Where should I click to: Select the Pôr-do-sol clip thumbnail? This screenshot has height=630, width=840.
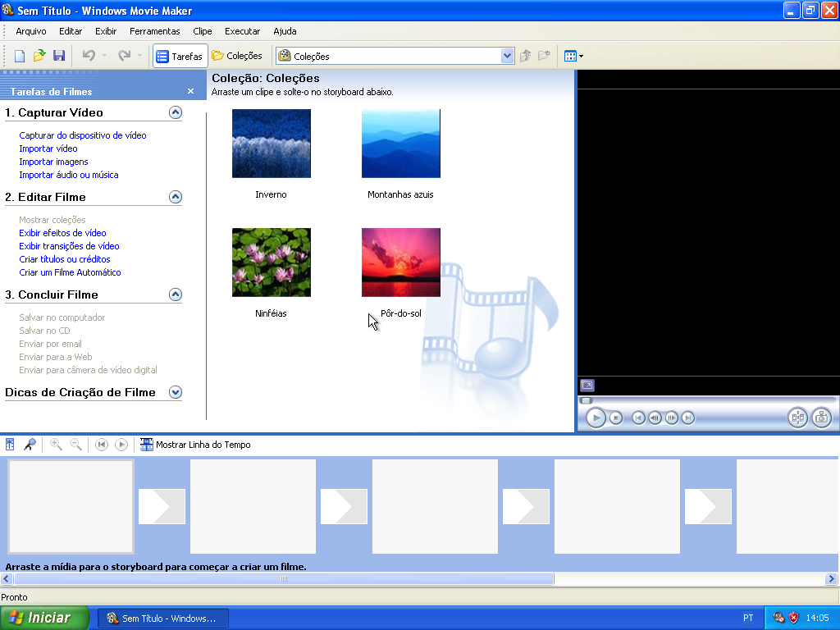pos(400,262)
